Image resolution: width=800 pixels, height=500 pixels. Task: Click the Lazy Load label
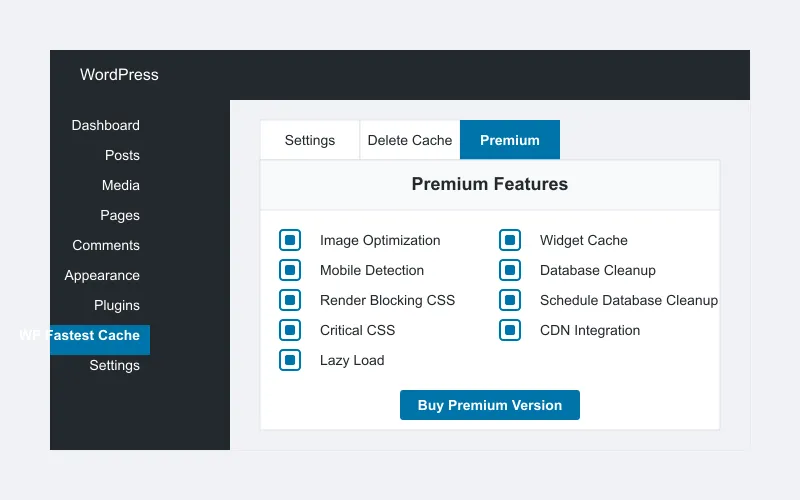pyautogui.click(x=352, y=361)
